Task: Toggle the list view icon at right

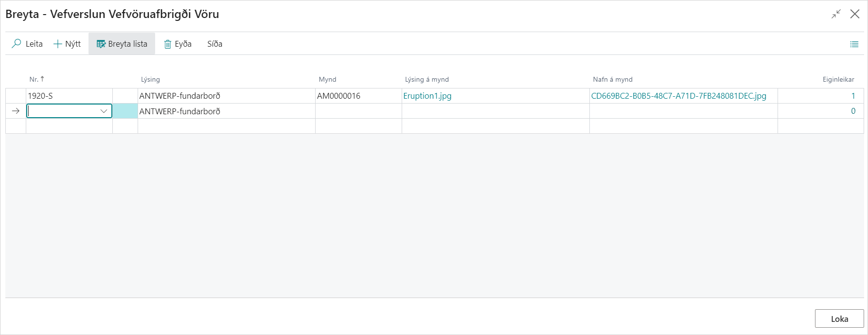Action: 854,44
